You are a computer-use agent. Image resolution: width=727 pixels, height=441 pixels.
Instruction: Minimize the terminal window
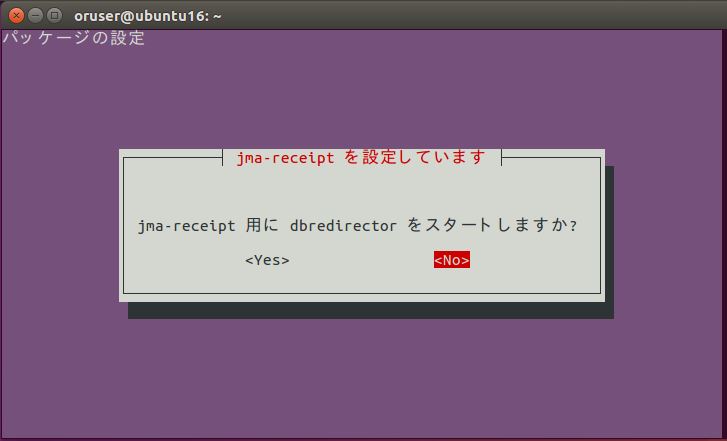(35, 15)
